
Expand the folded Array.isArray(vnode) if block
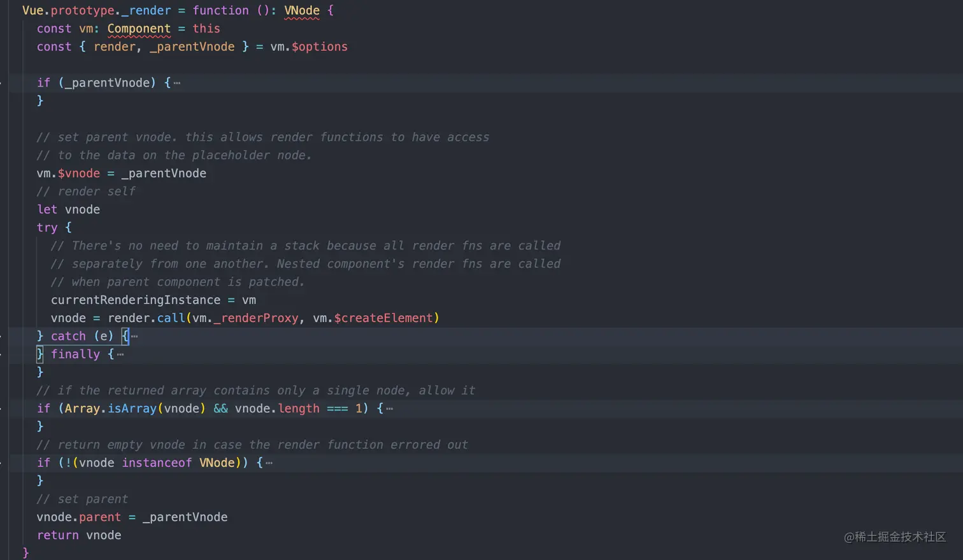click(x=389, y=408)
